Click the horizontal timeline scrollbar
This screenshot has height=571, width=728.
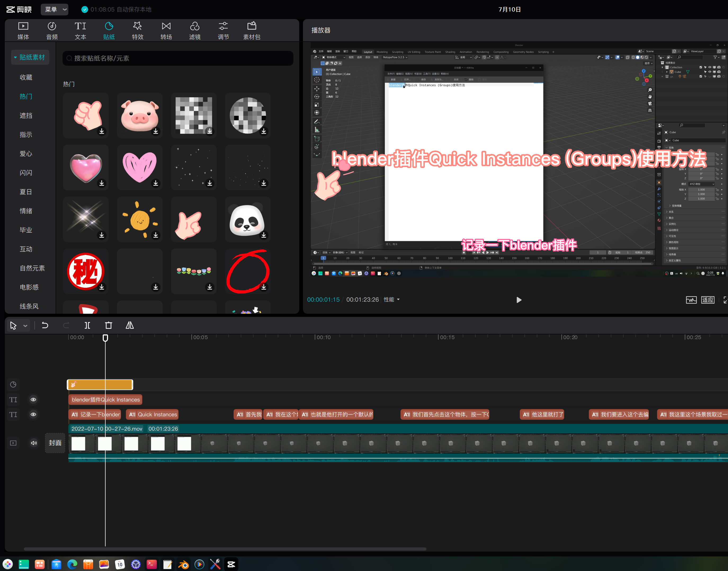click(x=225, y=549)
